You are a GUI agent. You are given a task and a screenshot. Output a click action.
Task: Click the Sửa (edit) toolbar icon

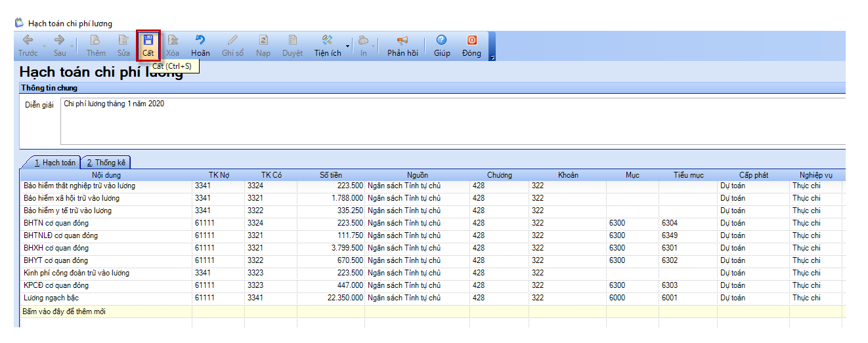(x=123, y=40)
